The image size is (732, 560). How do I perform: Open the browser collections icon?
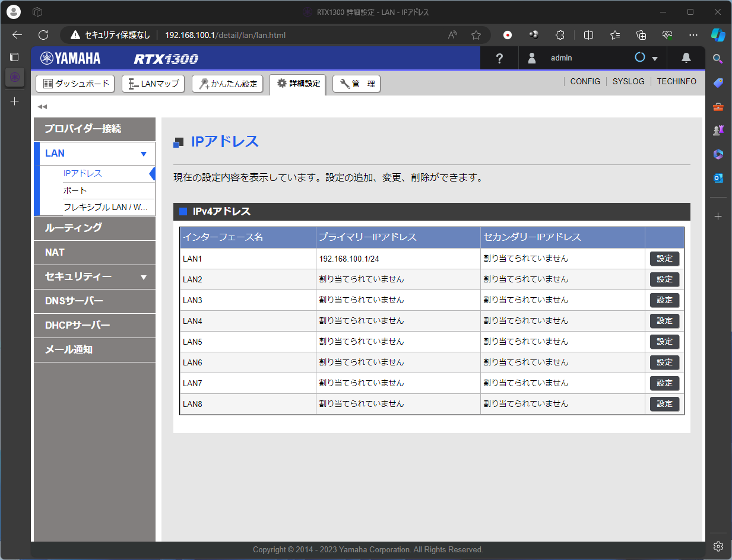[x=641, y=35]
